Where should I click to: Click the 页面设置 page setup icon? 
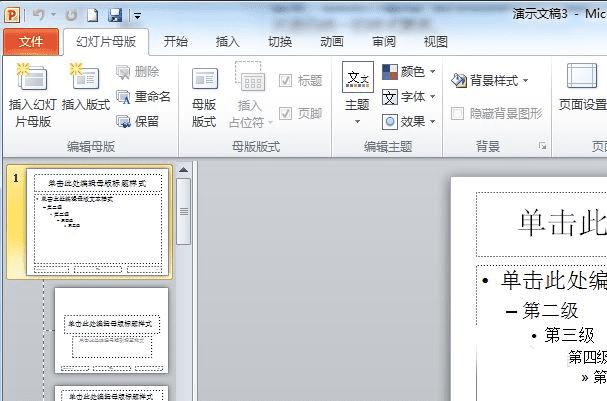click(582, 76)
